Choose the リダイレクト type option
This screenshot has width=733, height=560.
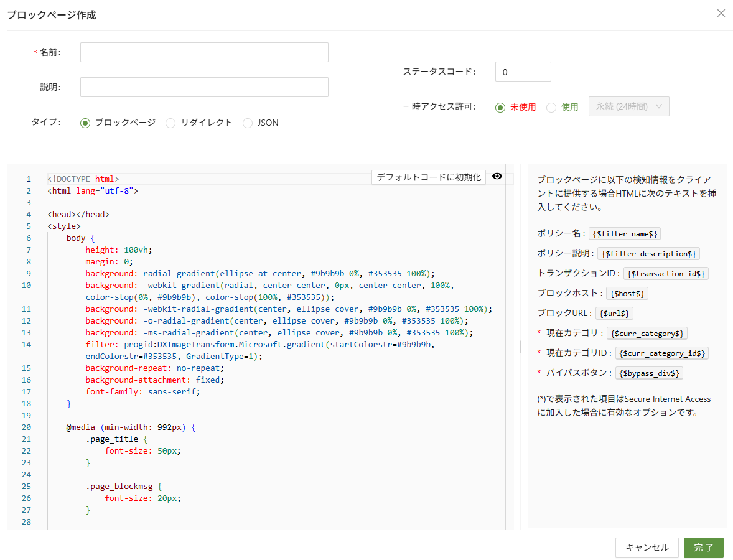[x=170, y=123]
